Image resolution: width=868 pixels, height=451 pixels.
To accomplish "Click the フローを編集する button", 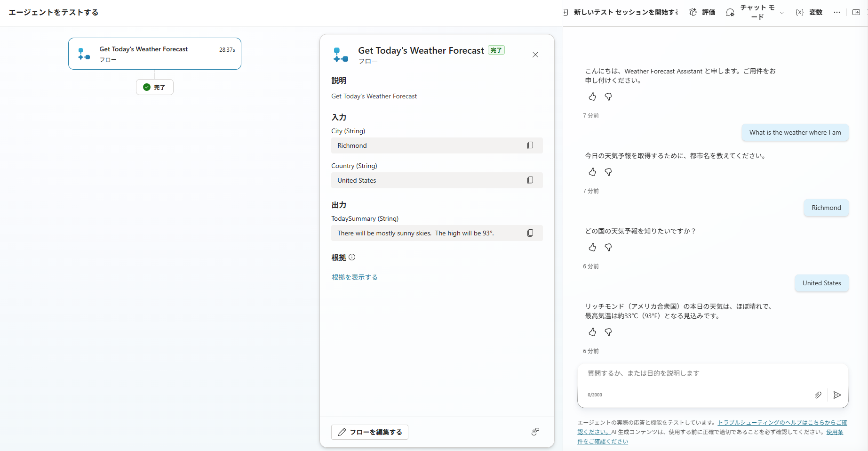I will click(370, 432).
